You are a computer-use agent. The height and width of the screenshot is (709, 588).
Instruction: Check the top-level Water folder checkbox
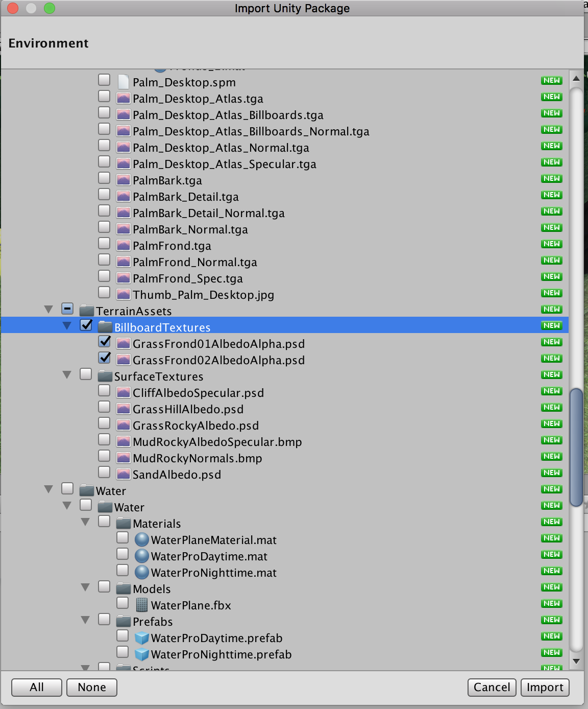(67, 488)
